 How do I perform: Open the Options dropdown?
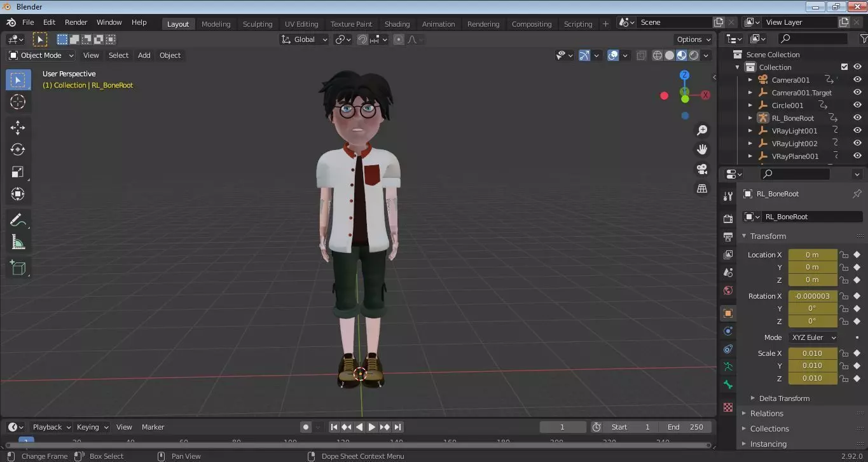(693, 39)
